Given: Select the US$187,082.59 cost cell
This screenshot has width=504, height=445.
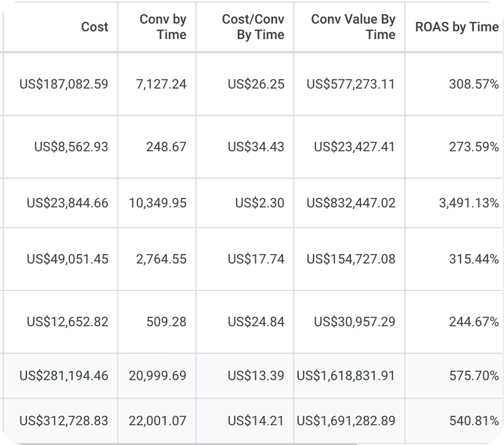Looking at the screenshot, I should click(x=64, y=84).
